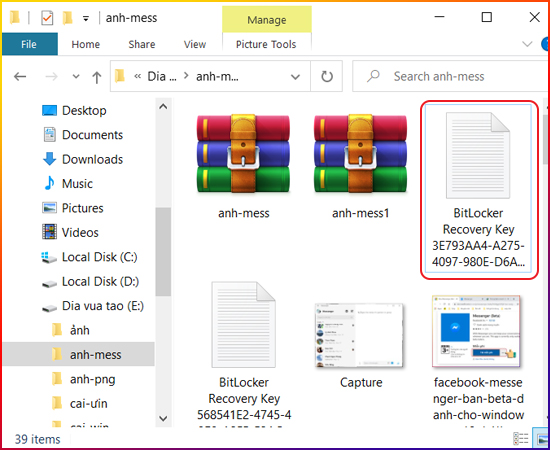Select the Capture image thumbnail
Screen dimensions: 550x450
tap(360, 345)
